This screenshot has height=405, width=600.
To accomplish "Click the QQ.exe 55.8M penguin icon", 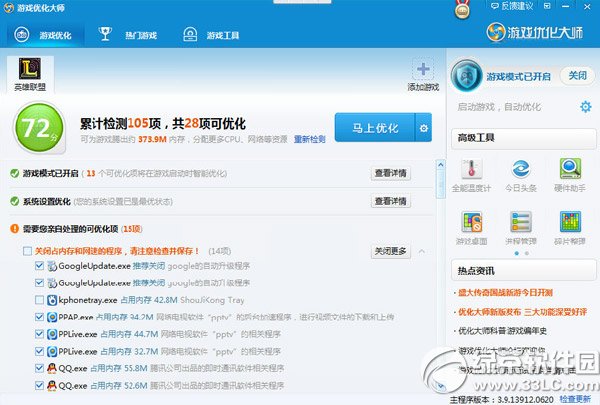I will (52, 368).
